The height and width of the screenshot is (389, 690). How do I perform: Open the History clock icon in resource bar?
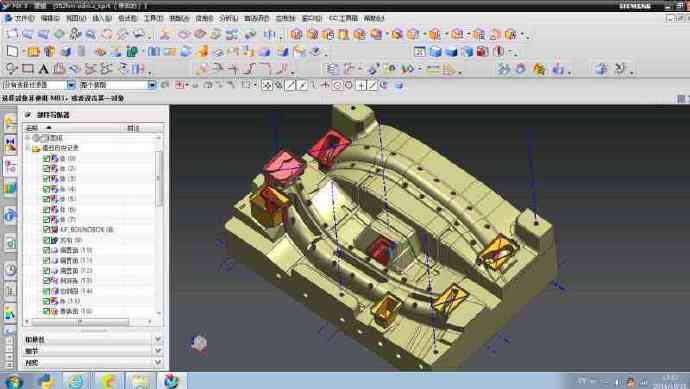[x=10, y=270]
